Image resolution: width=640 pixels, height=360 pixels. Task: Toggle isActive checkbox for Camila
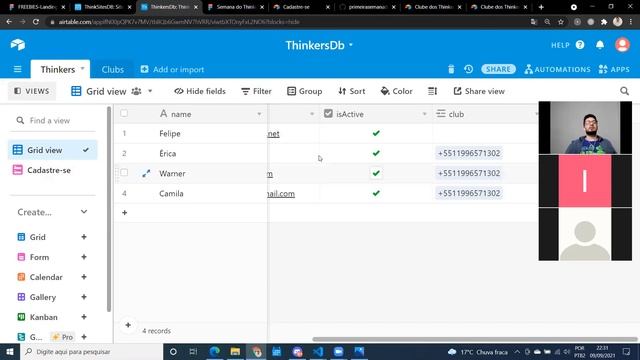tap(376, 193)
